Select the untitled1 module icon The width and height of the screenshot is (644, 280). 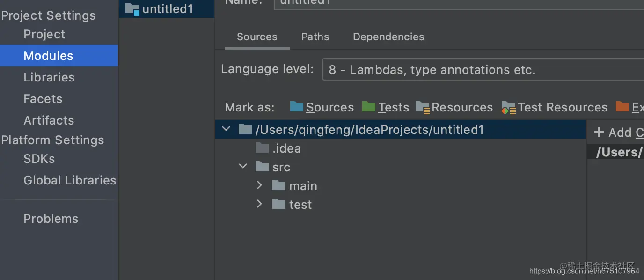132,9
